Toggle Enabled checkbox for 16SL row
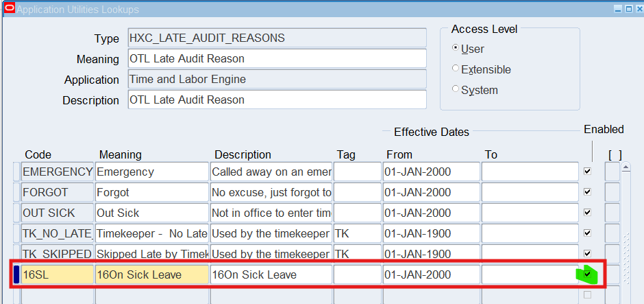 tap(587, 274)
